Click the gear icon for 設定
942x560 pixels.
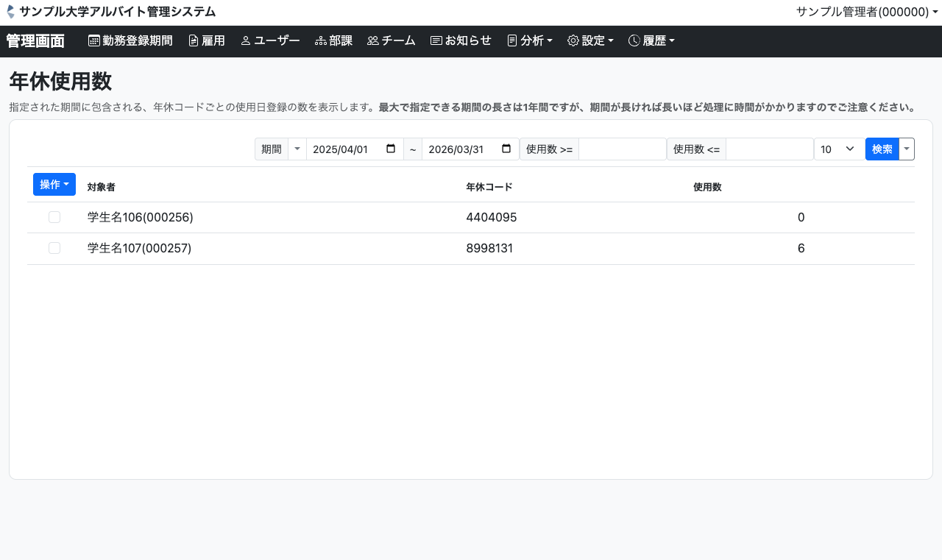pyautogui.click(x=573, y=41)
